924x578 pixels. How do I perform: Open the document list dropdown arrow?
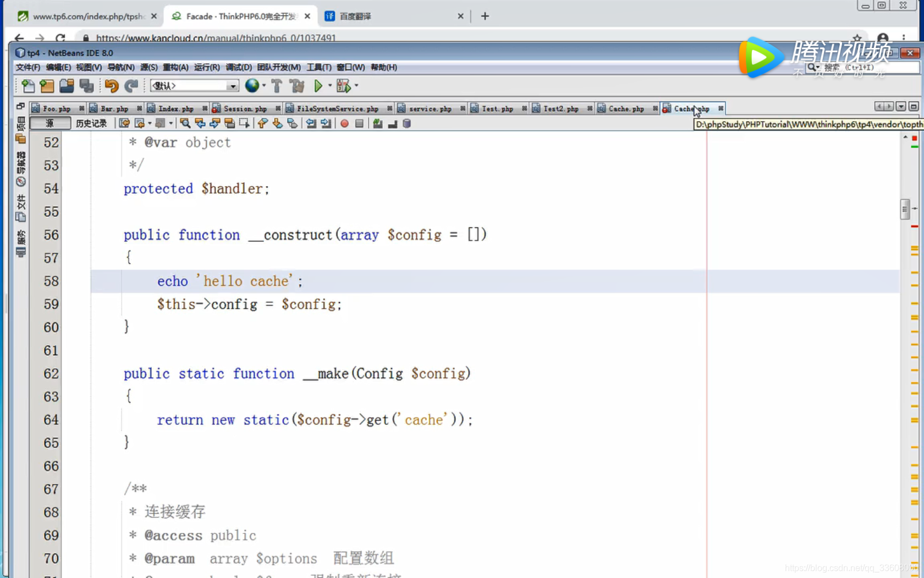point(901,106)
